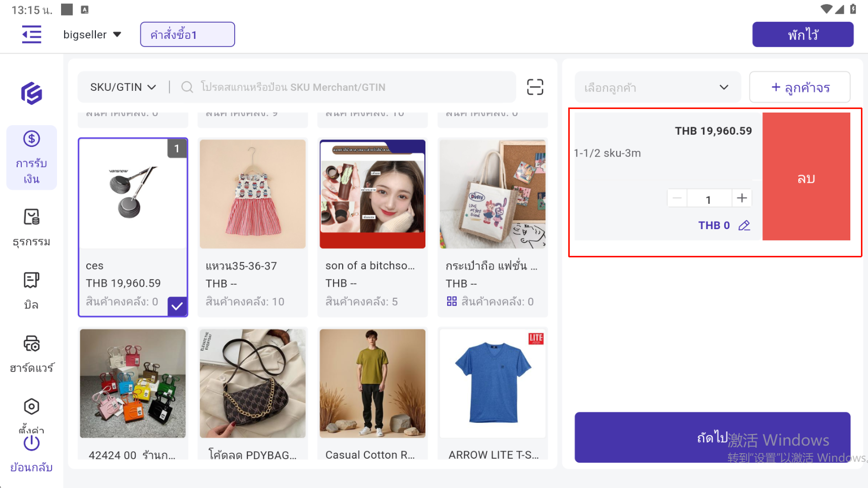Click the + ลูกค้าจร walk-in customer button
The width and height of the screenshot is (868, 488).
coord(799,87)
